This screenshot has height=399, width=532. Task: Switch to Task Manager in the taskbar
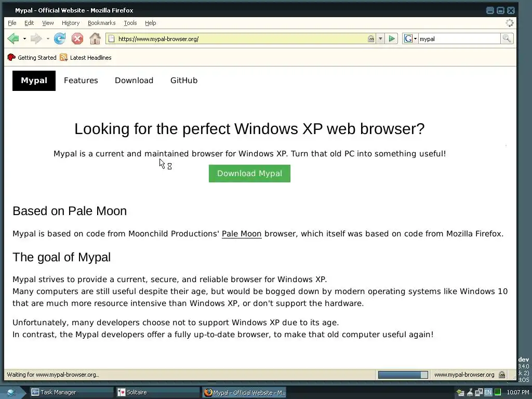(x=71, y=392)
